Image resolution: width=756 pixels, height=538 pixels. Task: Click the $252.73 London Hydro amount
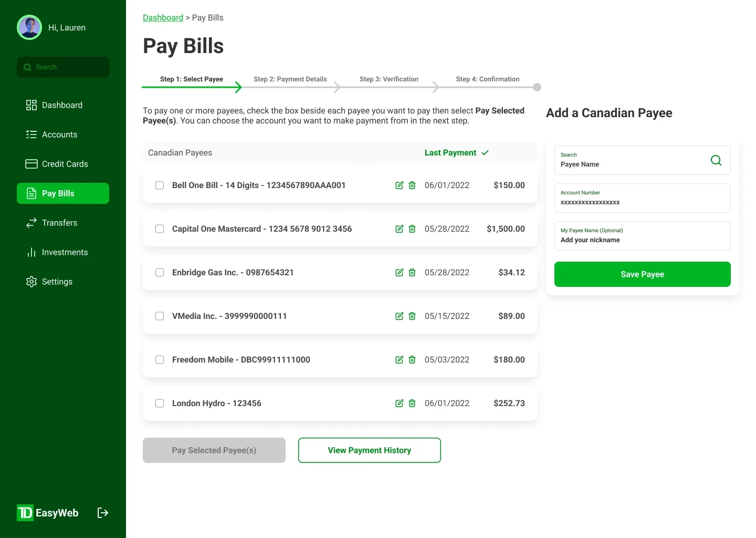pos(509,403)
